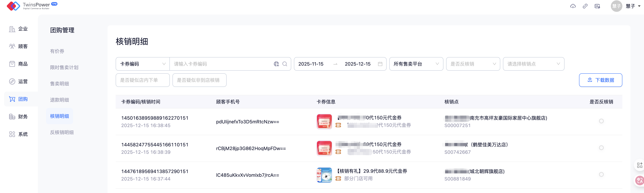This screenshot has width=644, height=193.
Task: Click the cloud download icon in header
Action: (x=573, y=6)
